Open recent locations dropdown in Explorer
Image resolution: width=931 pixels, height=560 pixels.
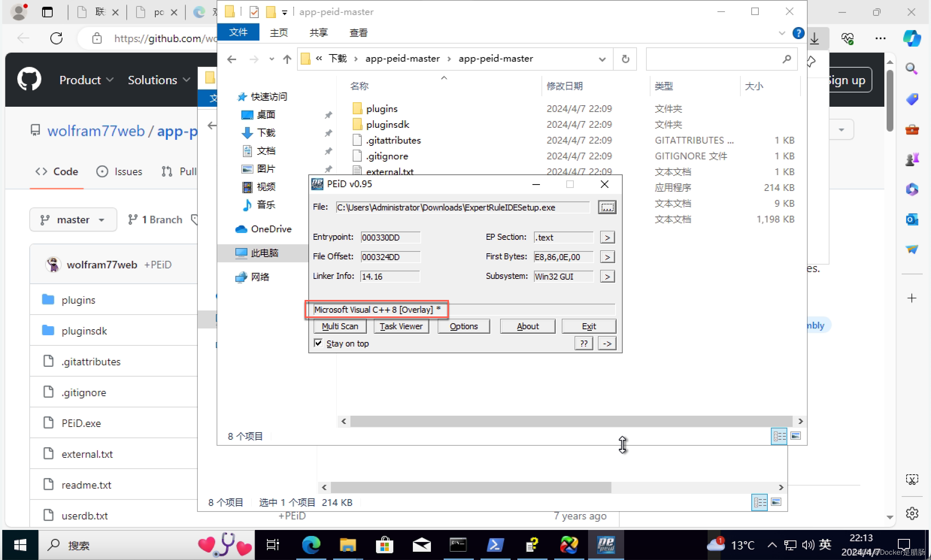271,59
